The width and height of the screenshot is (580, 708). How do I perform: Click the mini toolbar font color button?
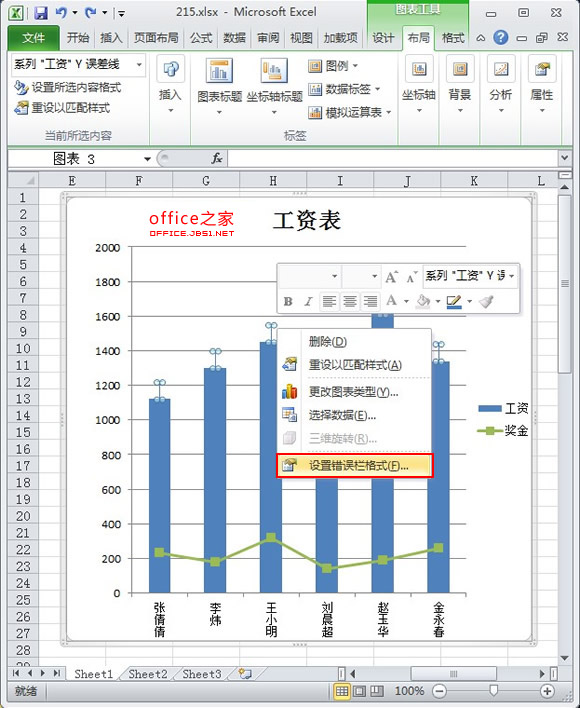[x=391, y=301]
